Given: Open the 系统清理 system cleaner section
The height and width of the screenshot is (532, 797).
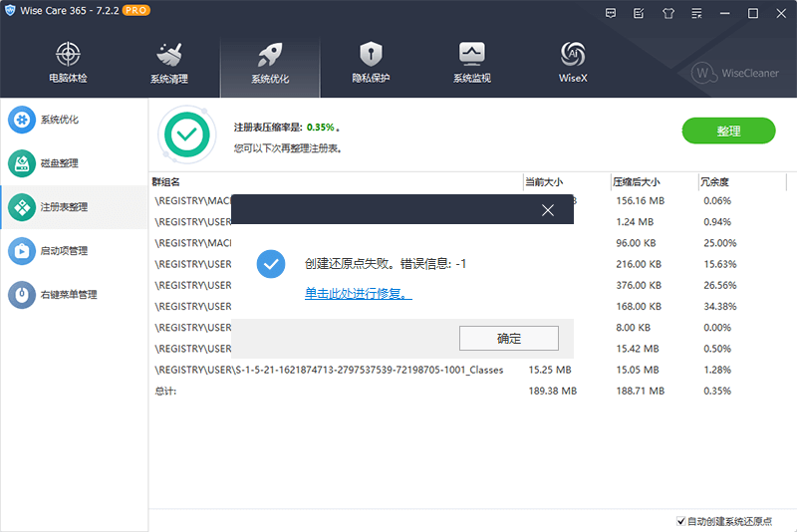Looking at the screenshot, I should pos(168,63).
